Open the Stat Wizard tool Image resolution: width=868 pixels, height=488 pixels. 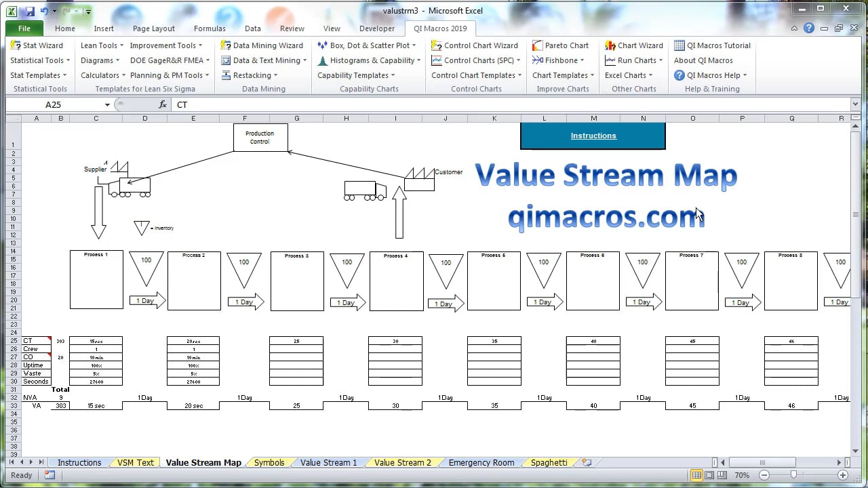coord(37,45)
